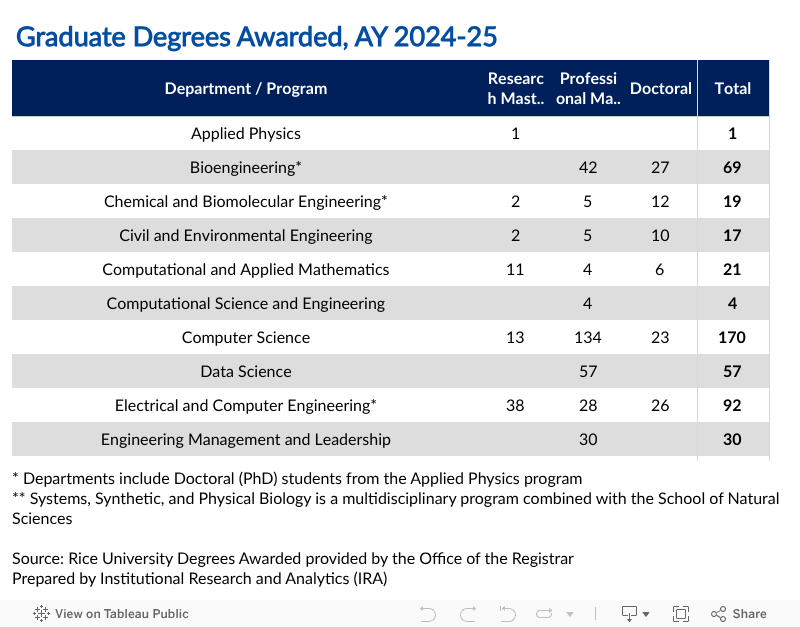The image size is (800, 627).
Task: Click the Data Science total value 57
Action: click(732, 371)
